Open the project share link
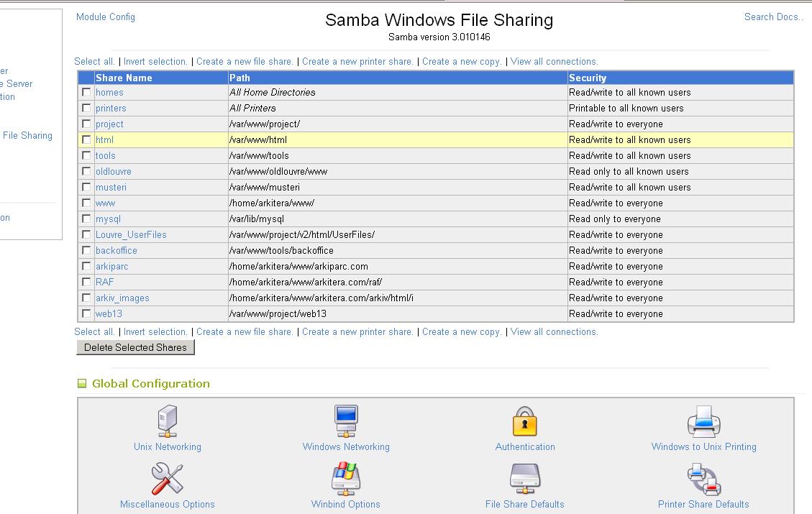The width and height of the screenshot is (812, 514). pyautogui.click(x=109, y=124)
